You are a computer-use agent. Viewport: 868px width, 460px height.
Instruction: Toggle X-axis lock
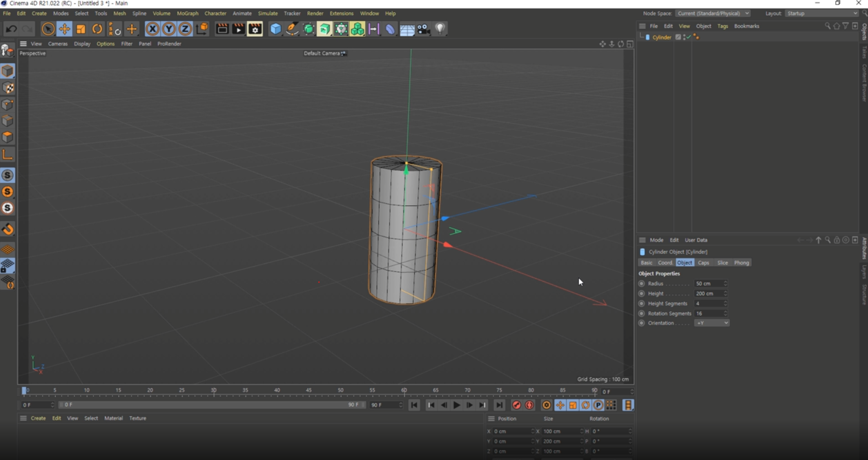coord(152,29)
